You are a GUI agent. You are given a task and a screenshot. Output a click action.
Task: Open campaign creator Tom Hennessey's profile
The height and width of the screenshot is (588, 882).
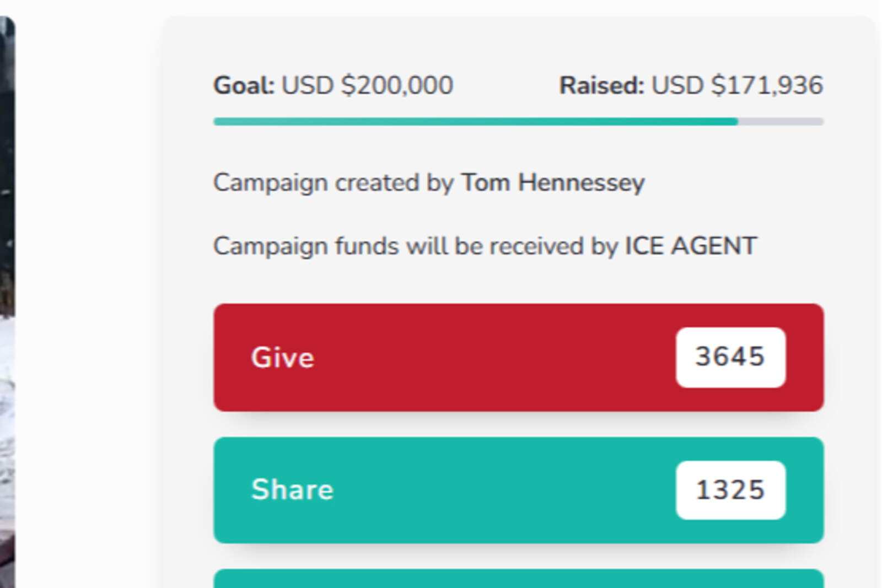click(x=551, y=182)
